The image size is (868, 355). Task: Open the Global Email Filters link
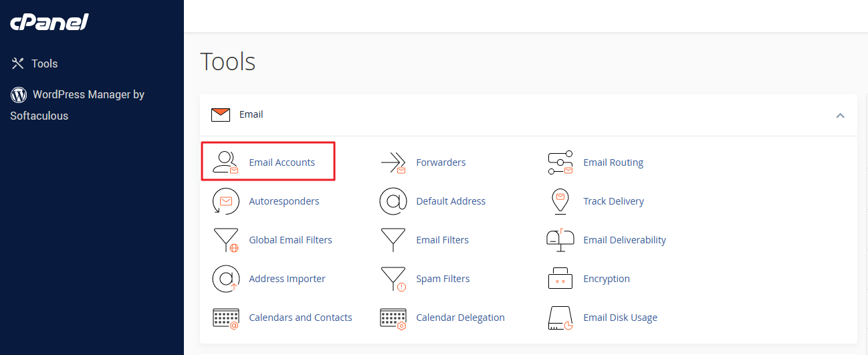click(290, 240)
